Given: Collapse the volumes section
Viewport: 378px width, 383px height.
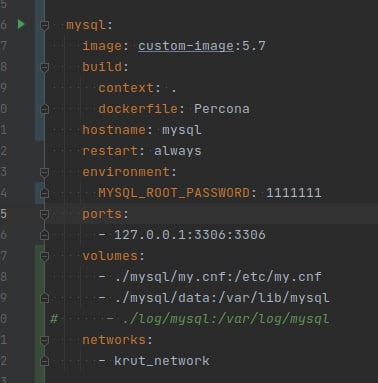Looking at the screenshot, I should tap(44, 256).
